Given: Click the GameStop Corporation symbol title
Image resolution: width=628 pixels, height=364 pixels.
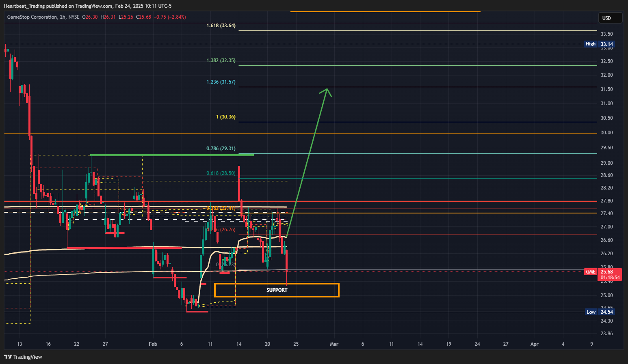Looking at the screenshot, I should coord(32,17).
